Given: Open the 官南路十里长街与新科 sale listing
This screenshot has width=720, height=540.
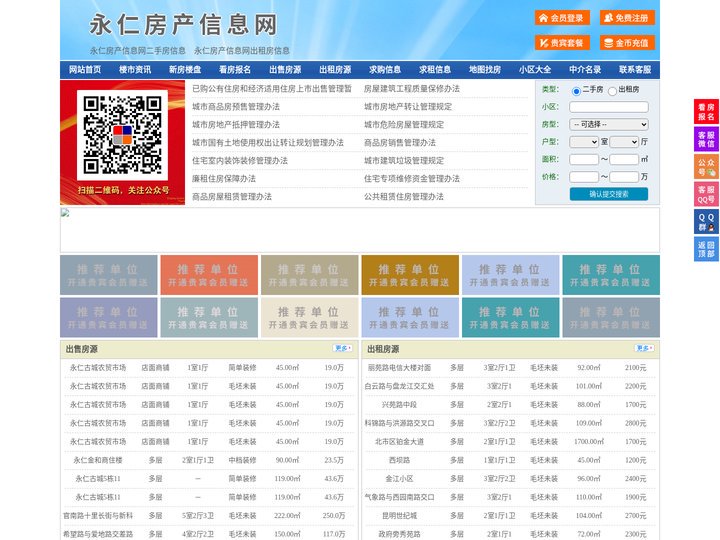Looking at the screenshot, I should (x=98, y=516).
